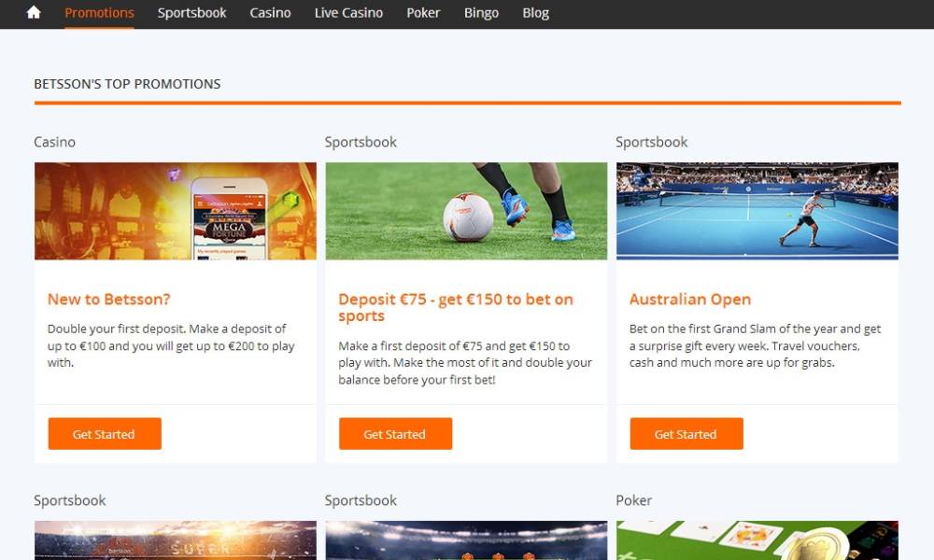Open the football kick promotion image

[x=466, y=211]
